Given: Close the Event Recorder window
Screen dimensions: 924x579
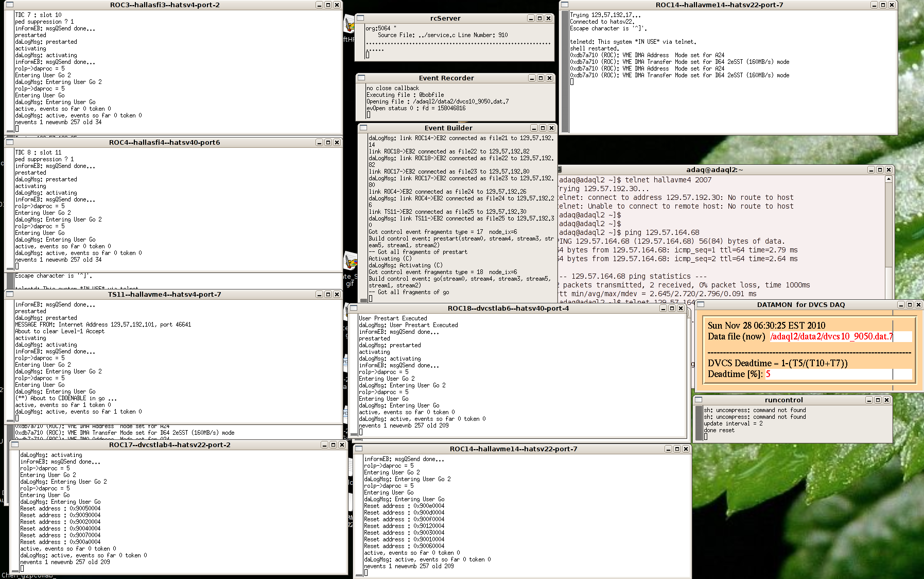Looking at the screenshot, I should tap(549, 78).
